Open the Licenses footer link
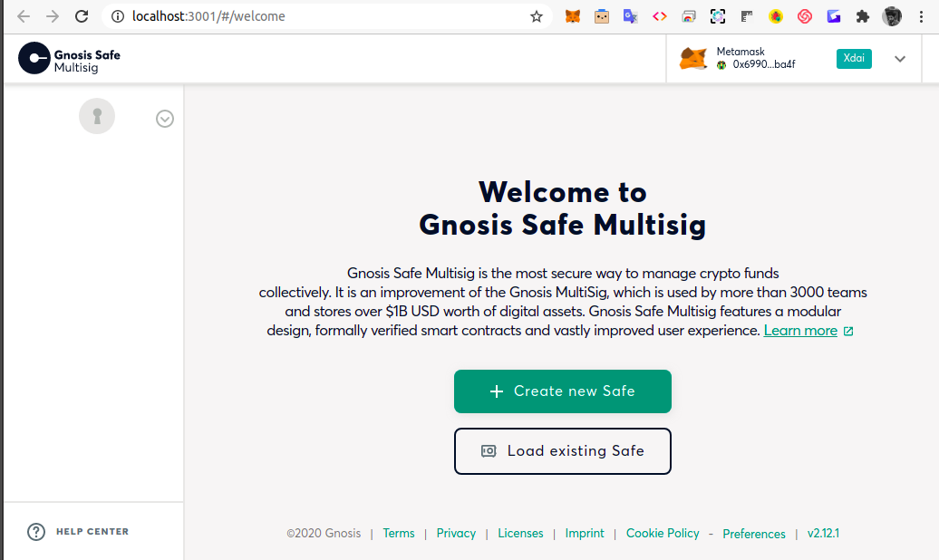The height and width of the screenshot is (560, 939). (x=520, y=533)
